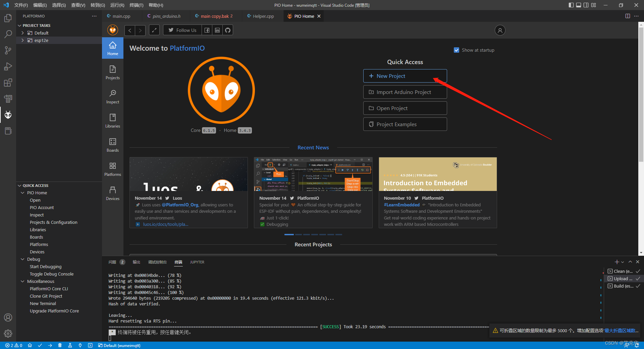The height and width of the screenshot is (349, 644).
Task: Click the Project Examples button
Action: (x=405, y=124)
